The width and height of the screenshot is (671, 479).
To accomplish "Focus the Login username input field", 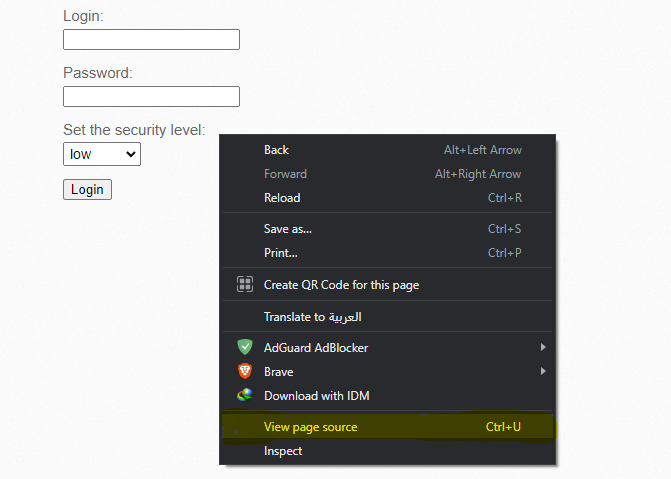I will point(151,39).
